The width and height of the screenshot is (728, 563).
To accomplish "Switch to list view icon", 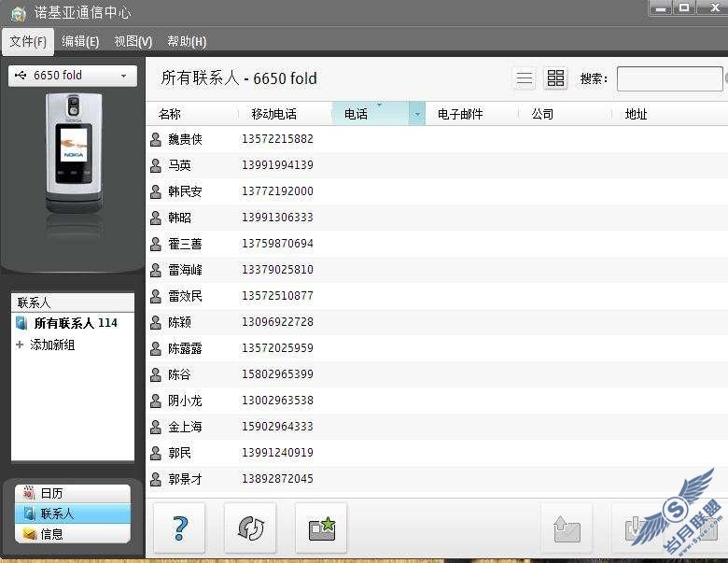I will [x=525, y=78].
